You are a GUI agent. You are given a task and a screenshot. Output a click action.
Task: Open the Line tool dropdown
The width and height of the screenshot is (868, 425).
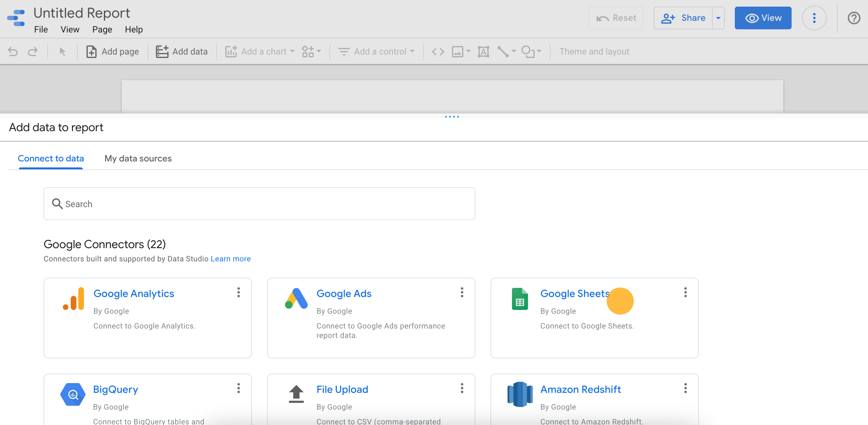(x=507, y=51)
